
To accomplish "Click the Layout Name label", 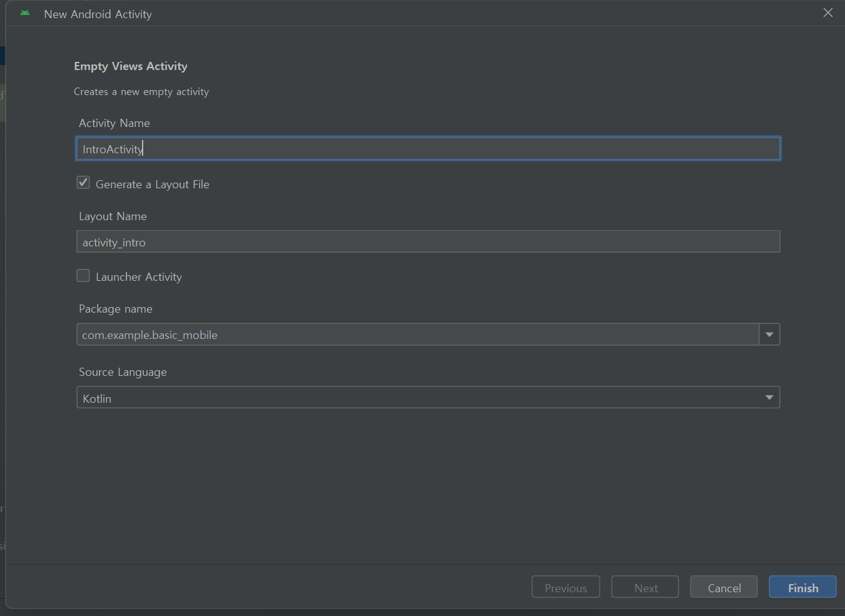I will tap(113, 216).
